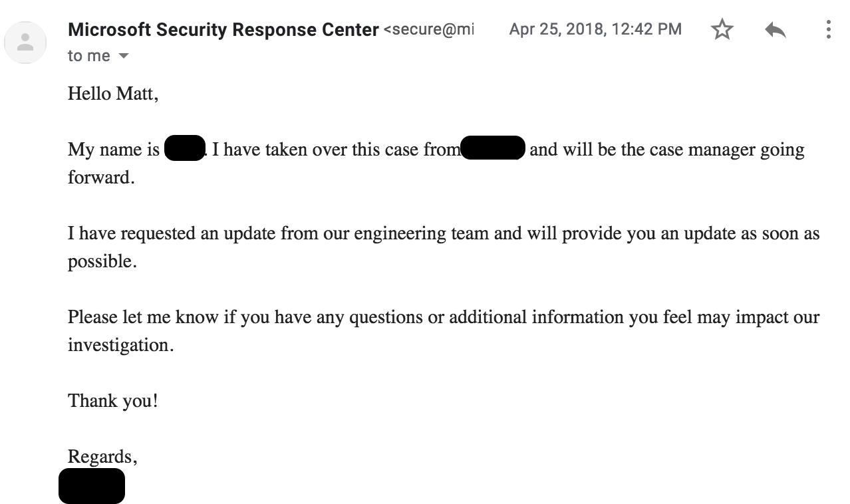Expand recipient details arrow beside "to me"
The image size is (850, 504).
coord(123,57)
